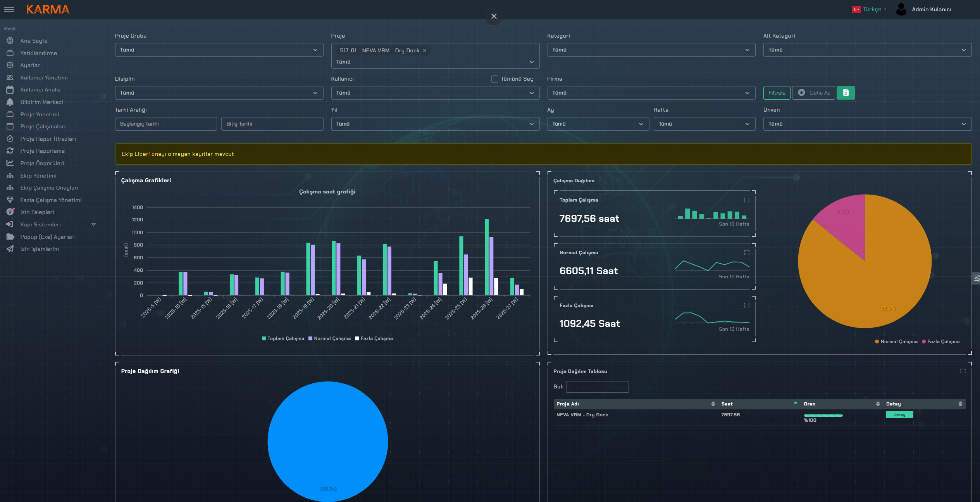Remove the 517-01 NEVA VRM project tag

point(425,51)
